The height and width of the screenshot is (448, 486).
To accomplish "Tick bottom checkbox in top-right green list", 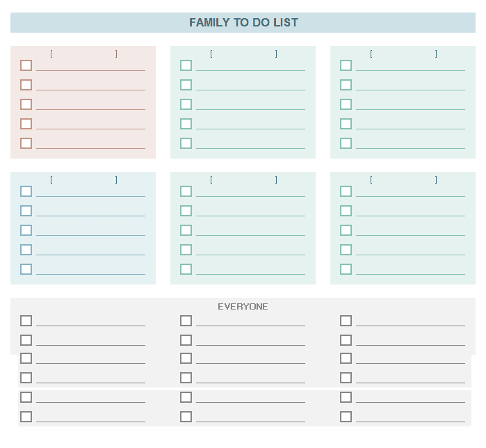I will (x=346, y=143).
